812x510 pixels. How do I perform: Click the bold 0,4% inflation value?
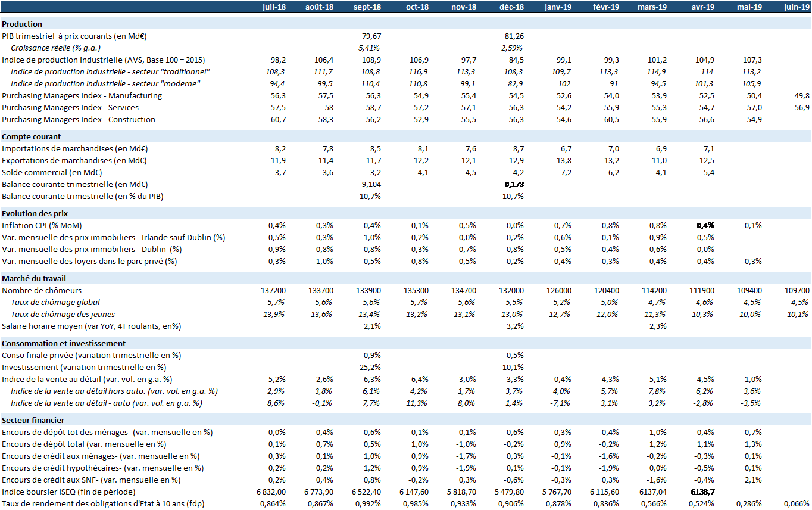point(705,225)
